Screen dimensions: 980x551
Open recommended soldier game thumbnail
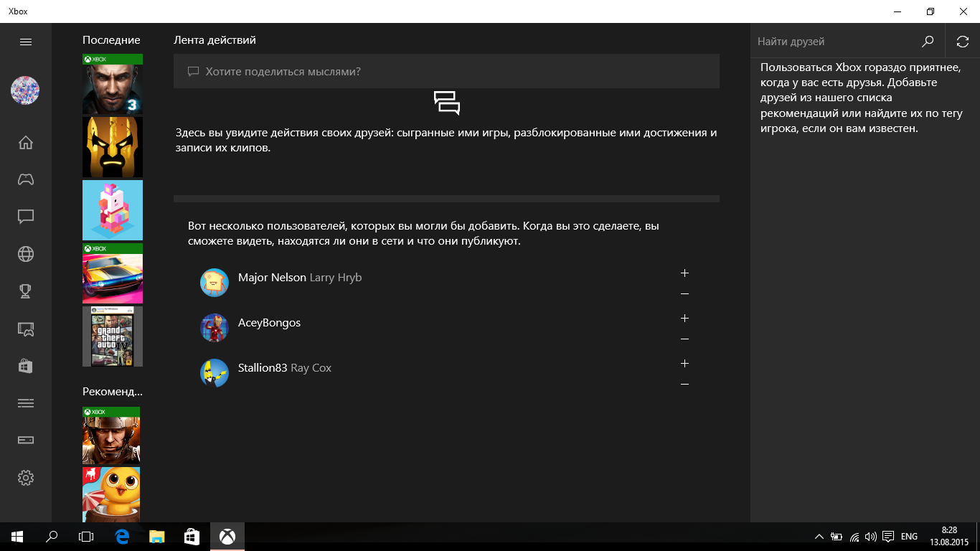[111, 435]
